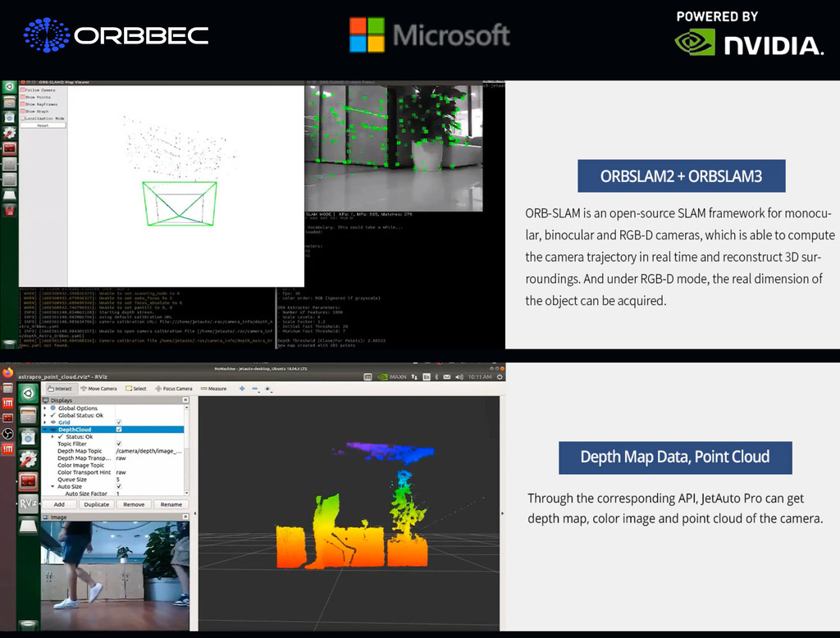840x638 pixels.
Task: Click the blue minus icon in RViz toolbar
Action: click(255, 389)
